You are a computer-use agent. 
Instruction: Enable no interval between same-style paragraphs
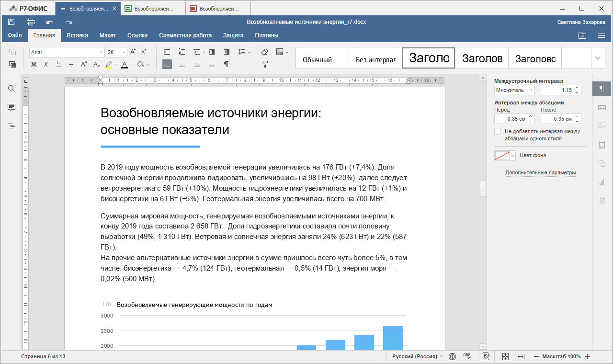(x=498, y=131)
